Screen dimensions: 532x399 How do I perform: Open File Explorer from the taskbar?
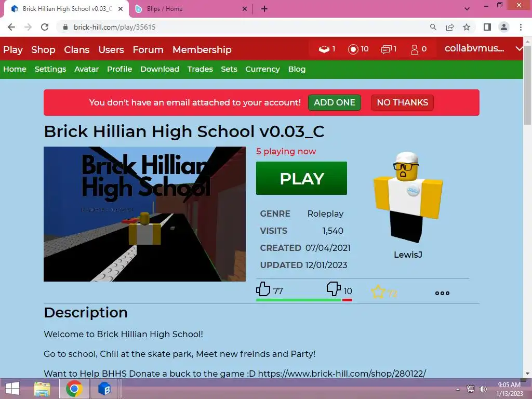point(42,389)
